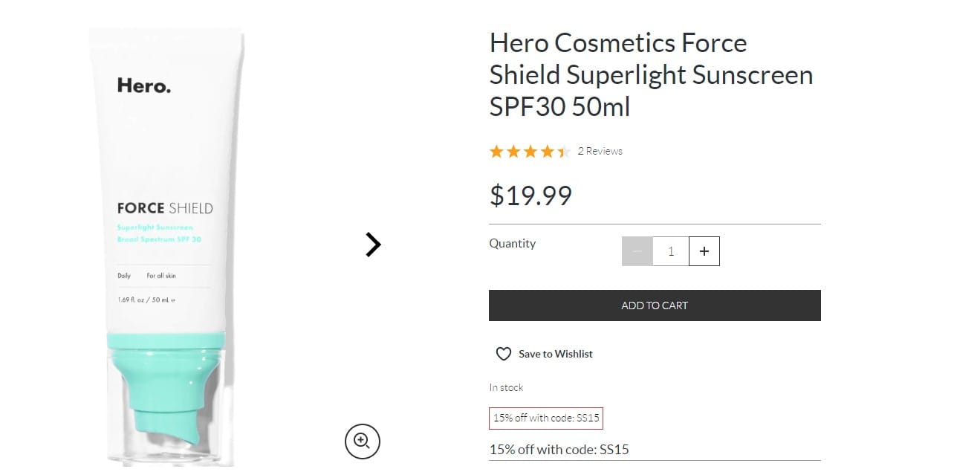
Task: Click the heart wishlist icon
Action: click(504, 354)
